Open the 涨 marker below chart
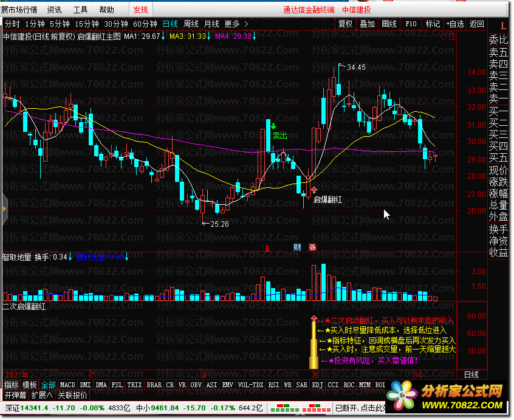Screen dimensions: 514x420 click(312, 247)
